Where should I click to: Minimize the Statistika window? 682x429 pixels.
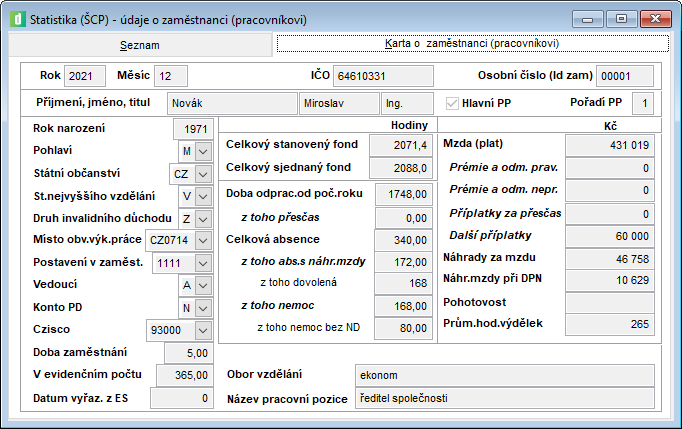click(588, 19)
